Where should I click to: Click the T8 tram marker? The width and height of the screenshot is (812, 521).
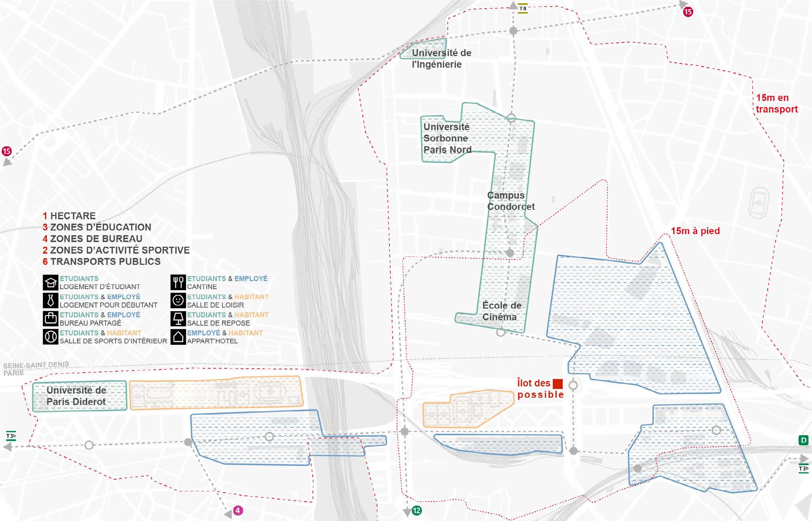pos(523,9)
